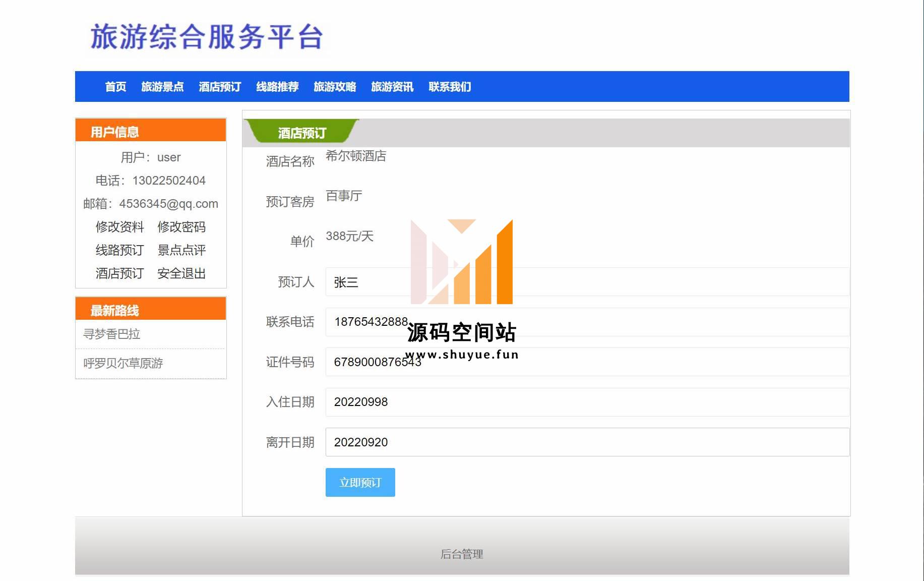This screenshot has height=581, width=924.
Task: Click into the 离开日期 field
Action: [587, 442]
